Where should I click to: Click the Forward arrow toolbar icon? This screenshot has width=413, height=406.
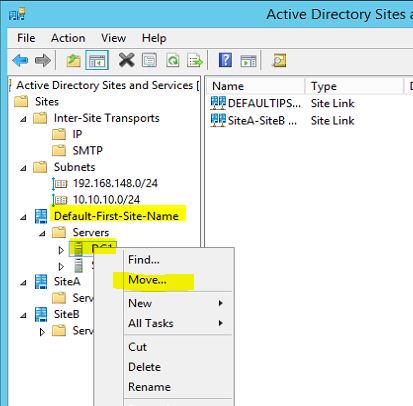(x=43, y=61)
